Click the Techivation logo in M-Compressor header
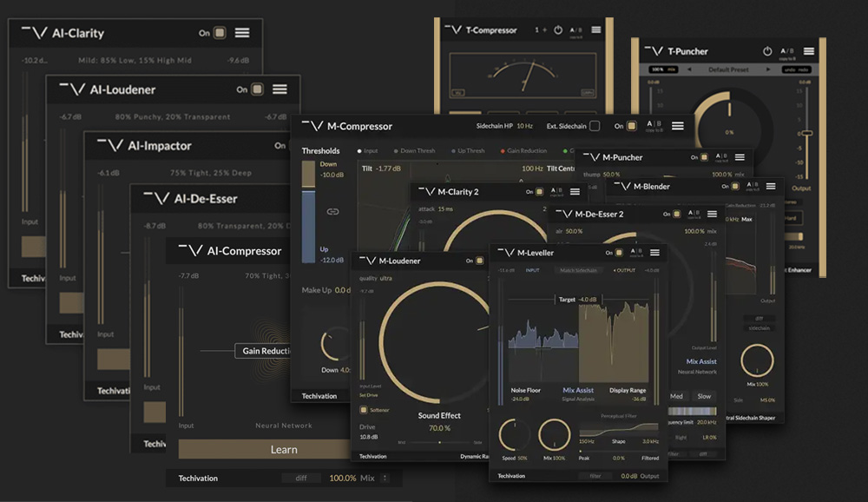Image resolution: width=868 pixels, height=502 pixels. click(312, 126)
